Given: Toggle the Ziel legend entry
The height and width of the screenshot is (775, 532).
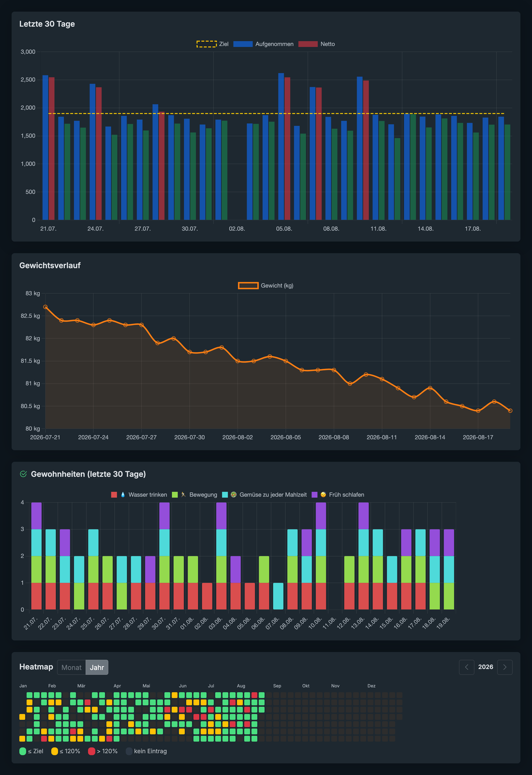Looking at the screenshot, I should coord(212,44).
